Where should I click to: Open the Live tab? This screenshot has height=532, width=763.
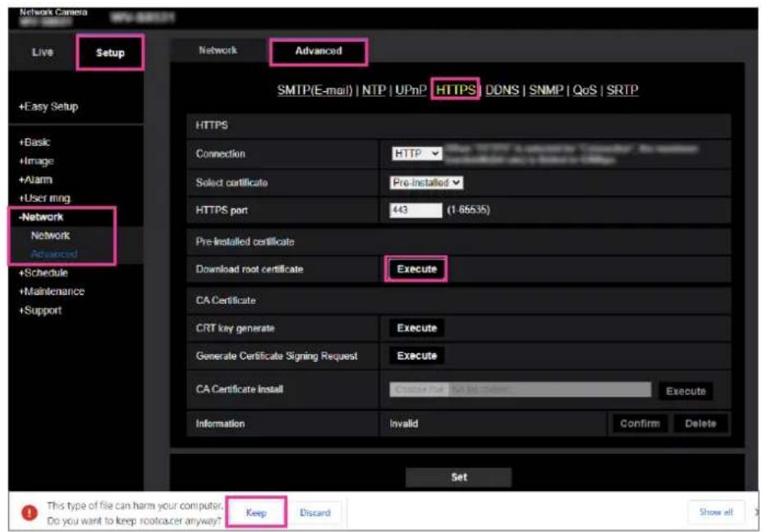43,52
